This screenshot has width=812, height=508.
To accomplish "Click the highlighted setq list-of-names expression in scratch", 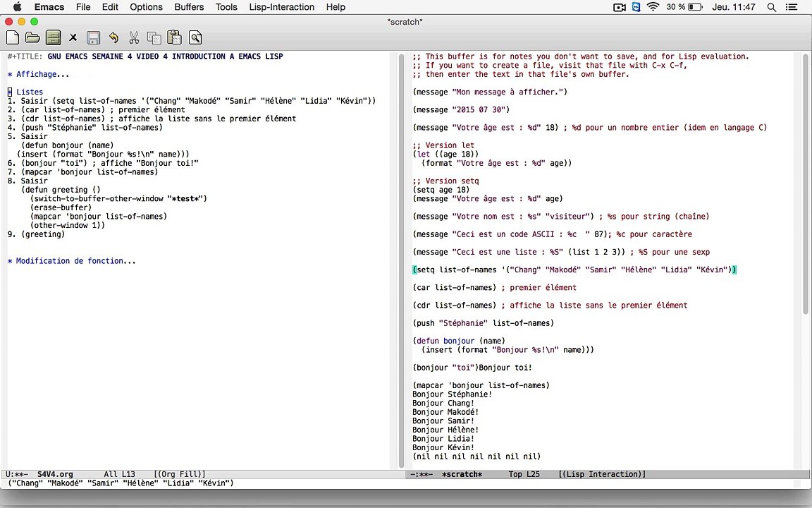I will click(574, 270).
